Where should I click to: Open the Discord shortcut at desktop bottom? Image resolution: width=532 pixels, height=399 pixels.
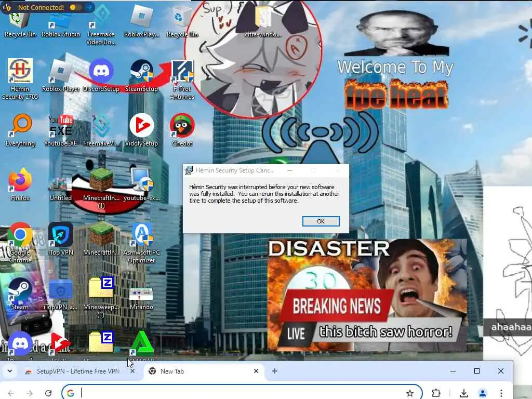(x=20, y=344)
